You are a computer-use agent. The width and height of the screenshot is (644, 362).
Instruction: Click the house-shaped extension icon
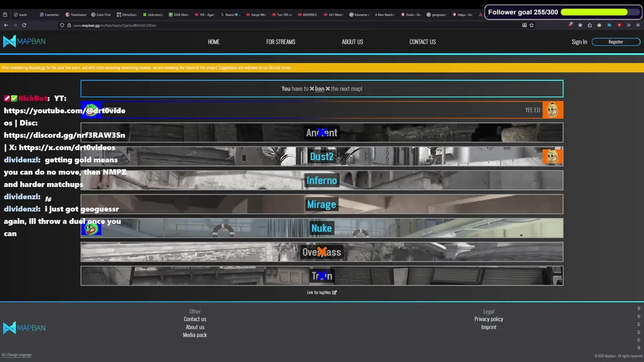coord(589,25)
